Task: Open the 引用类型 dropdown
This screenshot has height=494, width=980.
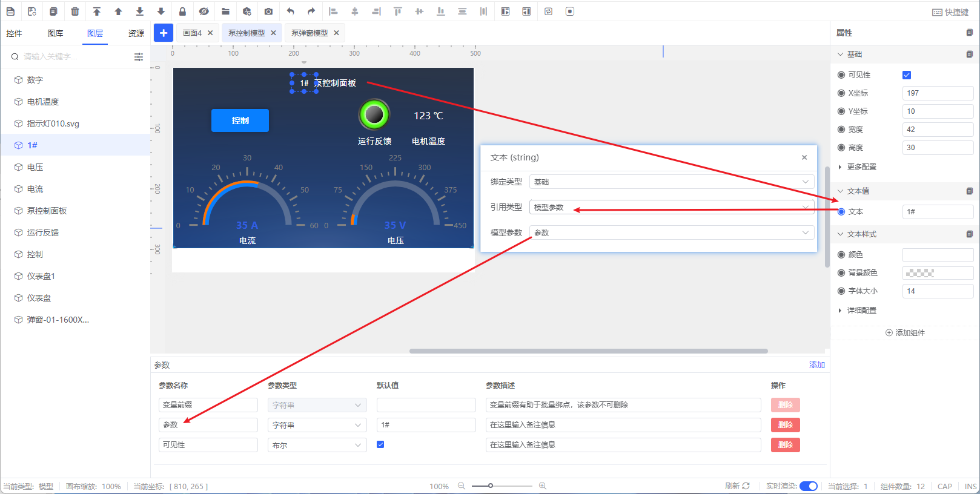Action: click(x=671, y=207)
